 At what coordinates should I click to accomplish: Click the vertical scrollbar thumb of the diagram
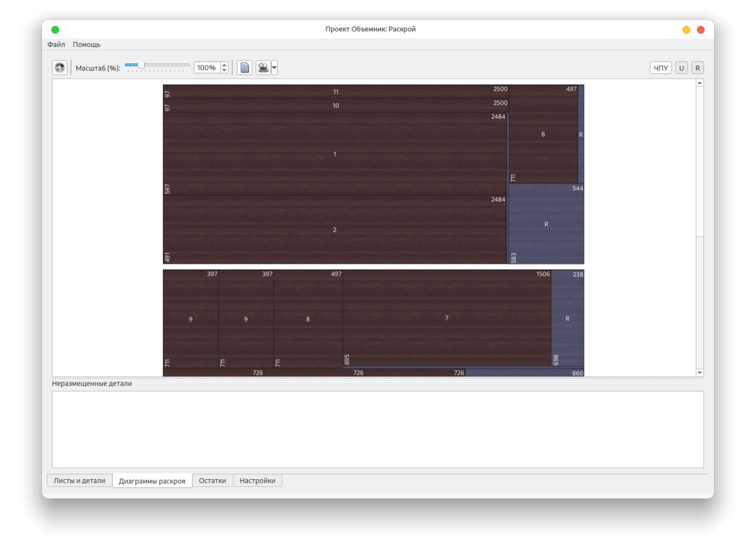tap(700, 161)
